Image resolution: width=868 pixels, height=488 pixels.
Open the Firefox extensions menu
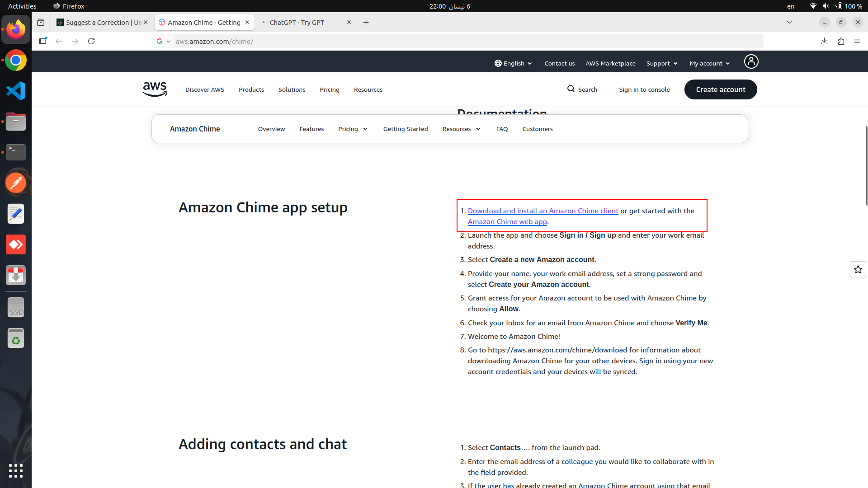[841, 41]
